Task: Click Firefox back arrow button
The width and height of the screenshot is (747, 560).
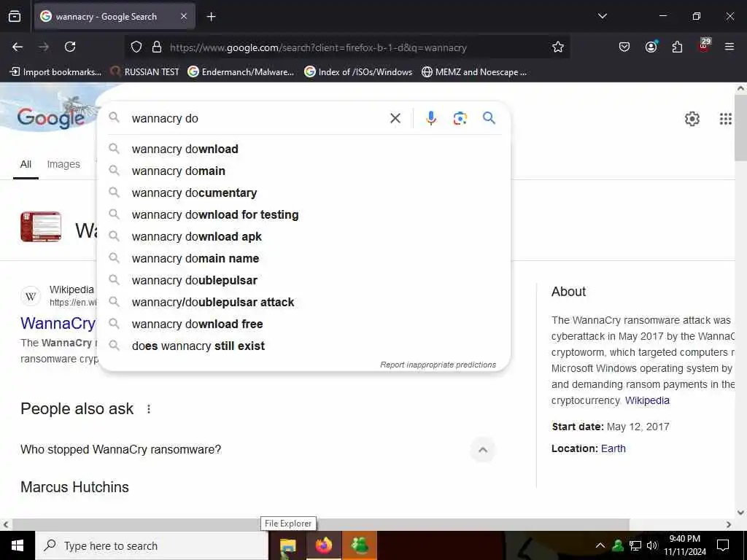Action: (18, 47)
